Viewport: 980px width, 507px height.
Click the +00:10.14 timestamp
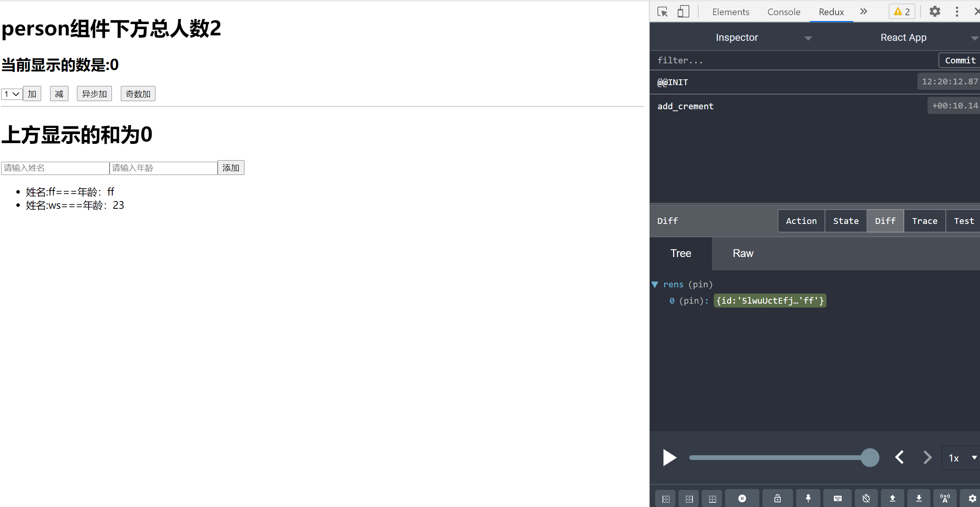[x=955, y=106]
